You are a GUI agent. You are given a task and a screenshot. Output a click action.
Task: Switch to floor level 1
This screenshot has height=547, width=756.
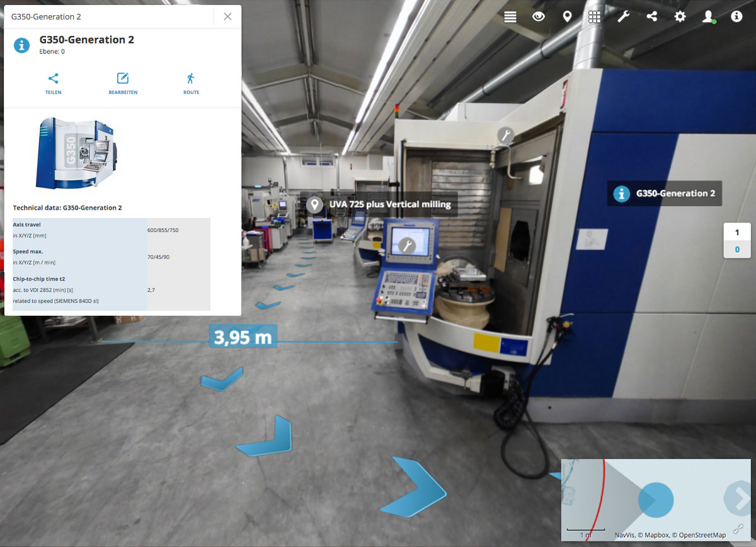point(737,233)
